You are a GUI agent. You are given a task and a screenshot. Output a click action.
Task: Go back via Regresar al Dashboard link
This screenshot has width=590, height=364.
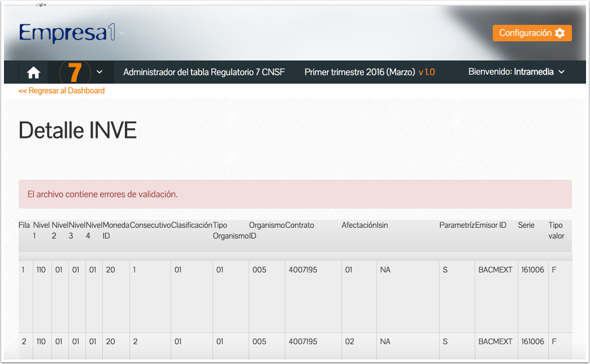coord(61,90)
